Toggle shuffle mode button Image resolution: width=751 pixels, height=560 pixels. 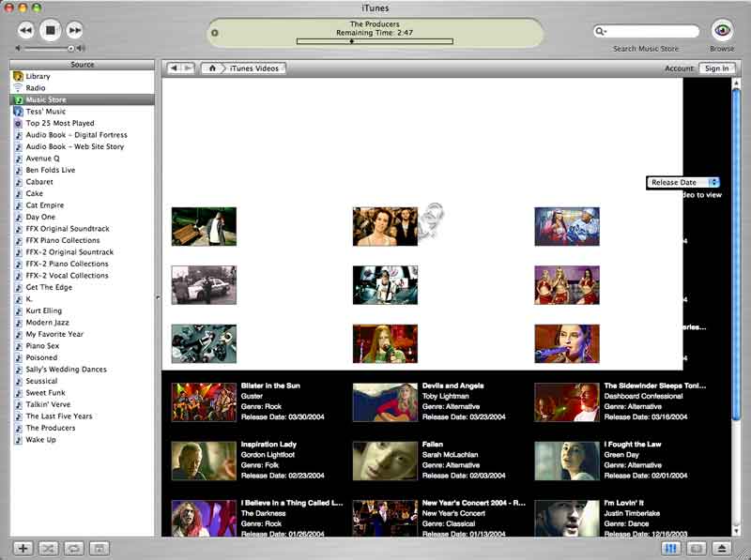tap(48, 548)
